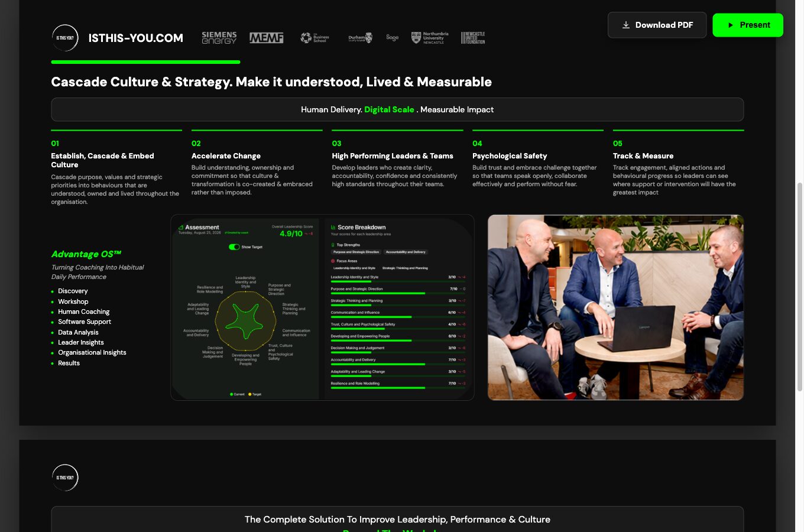The image size is (804, 532).
Task: Open the team meeting photo
Action: [x=615, y=307]
